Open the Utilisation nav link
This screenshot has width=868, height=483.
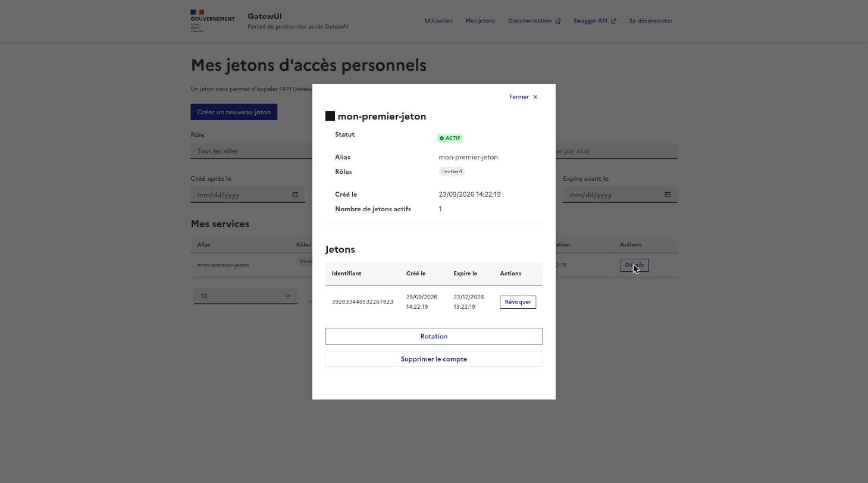point(438,21)
